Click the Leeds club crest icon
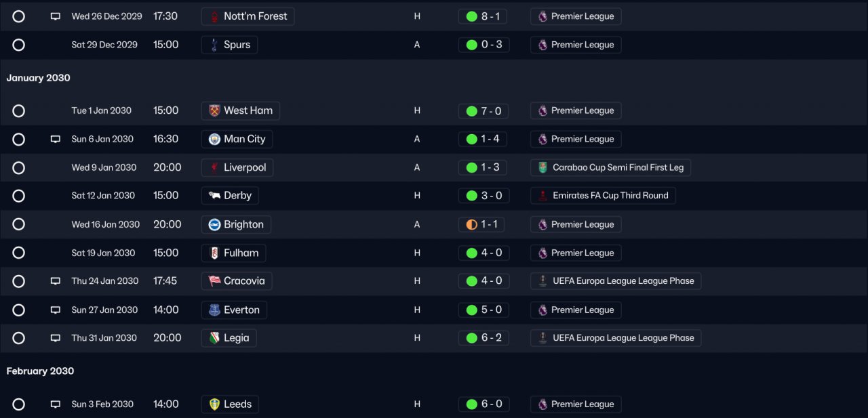868x418 pixels. tap(214, 404)
